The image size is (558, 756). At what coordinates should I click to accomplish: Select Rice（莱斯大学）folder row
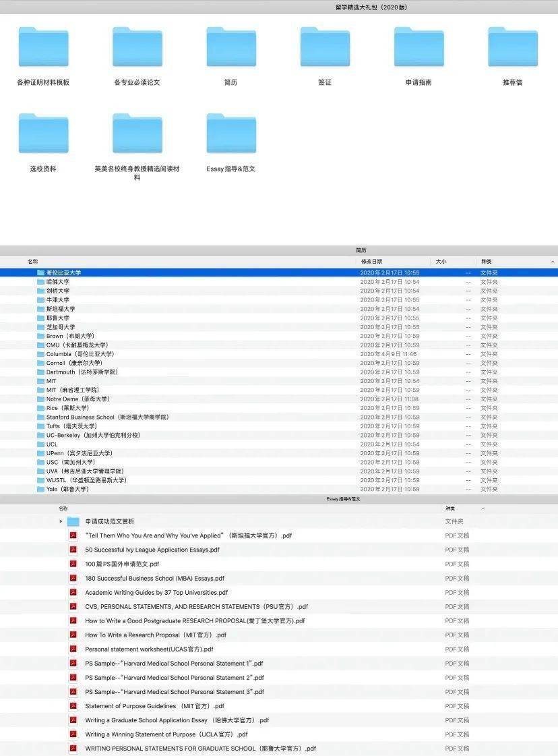coord(279,408)
